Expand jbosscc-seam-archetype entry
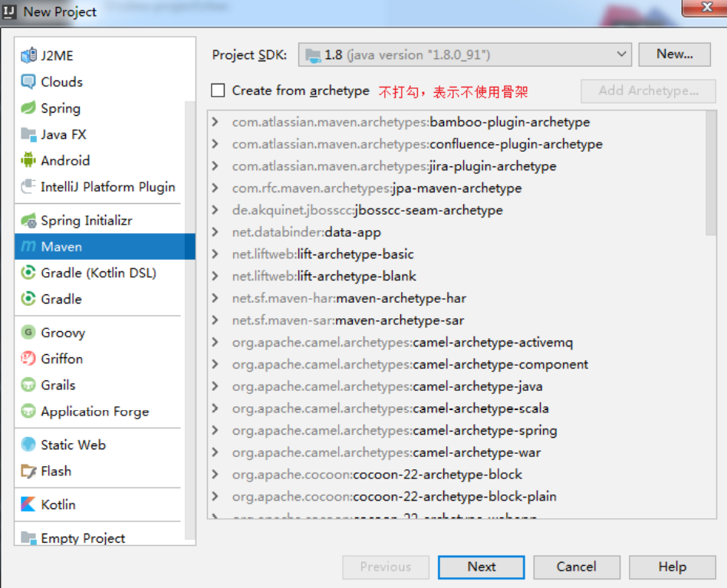727x588 pixels. (x=215, y=210)
